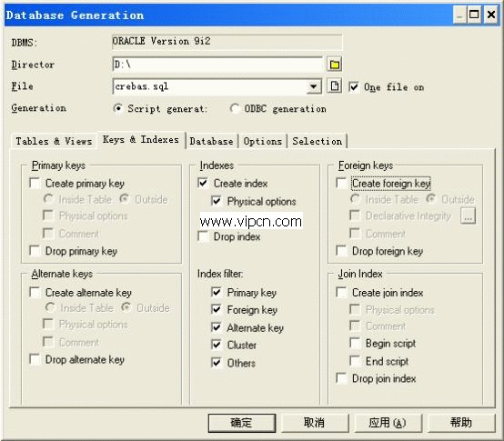Image resolution: width=504 pixels, height=441 pixels.
Task: Check the Drop index checkbox
Action: click(x=203, y=236)
